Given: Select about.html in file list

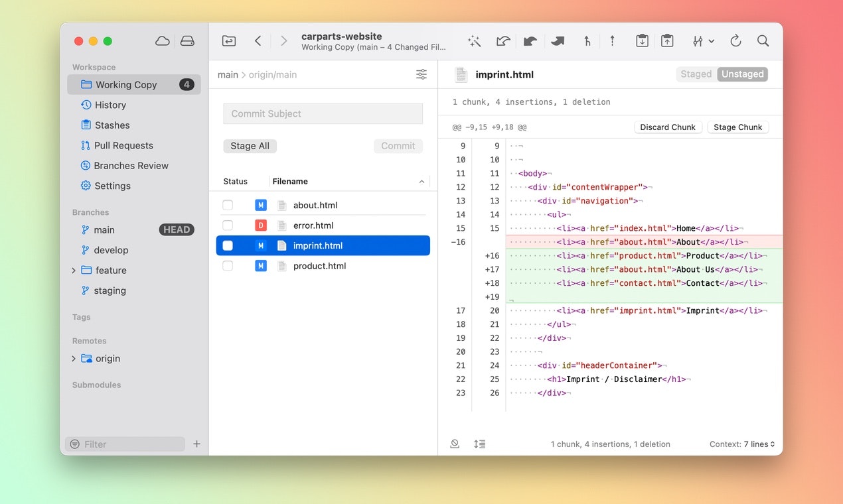Looking at the screenshot, I should [x=323, y=206].
